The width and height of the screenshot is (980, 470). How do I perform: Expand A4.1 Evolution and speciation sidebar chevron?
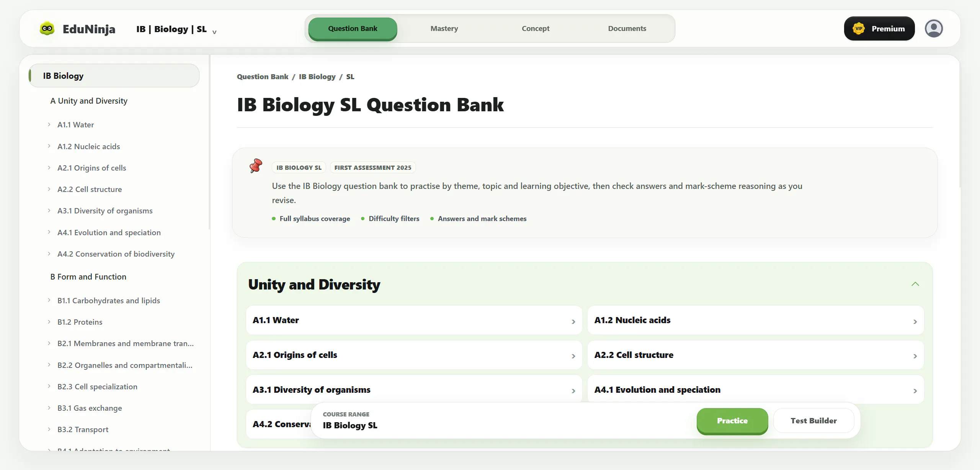coord(49,232)
